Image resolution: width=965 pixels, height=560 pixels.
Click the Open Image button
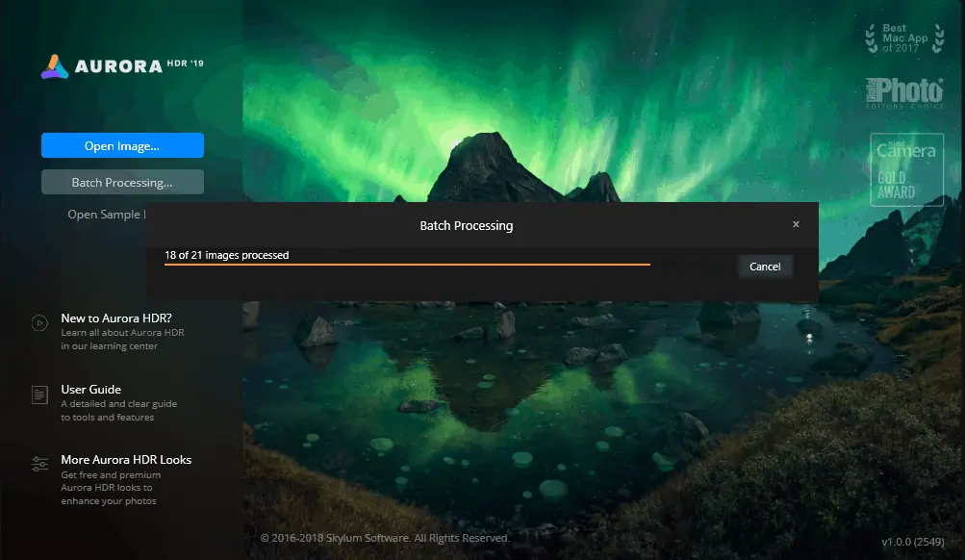click(122, 145)
